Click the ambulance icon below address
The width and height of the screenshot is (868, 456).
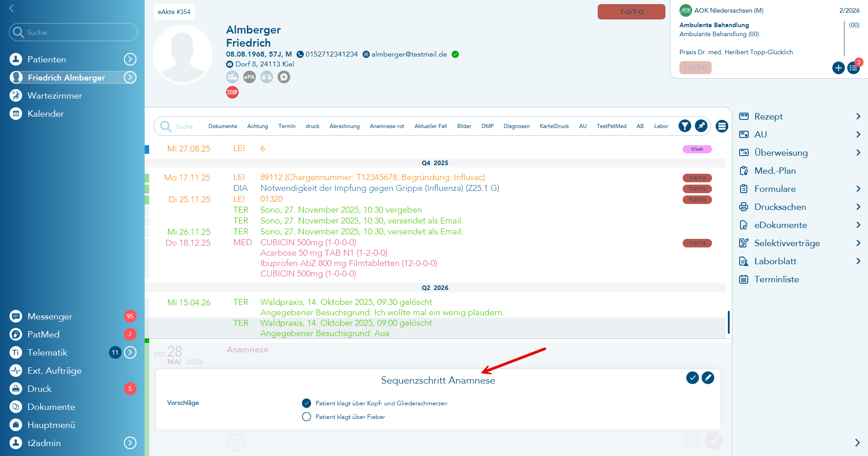232,77
